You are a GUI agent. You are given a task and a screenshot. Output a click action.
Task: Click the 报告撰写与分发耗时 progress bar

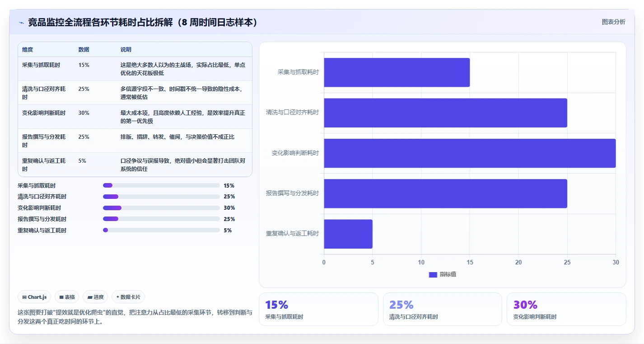pos(161,219)
